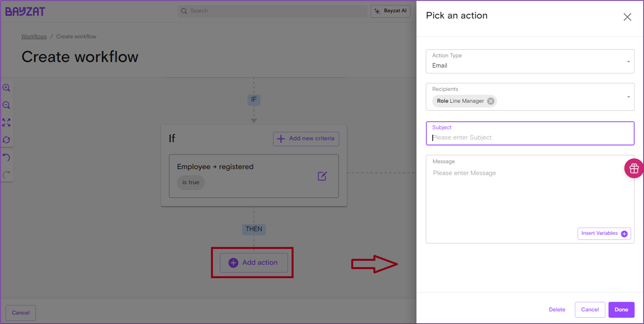Undo the last workflow change
The width and height of the screenshot is (644, 324).
point(6,157)
